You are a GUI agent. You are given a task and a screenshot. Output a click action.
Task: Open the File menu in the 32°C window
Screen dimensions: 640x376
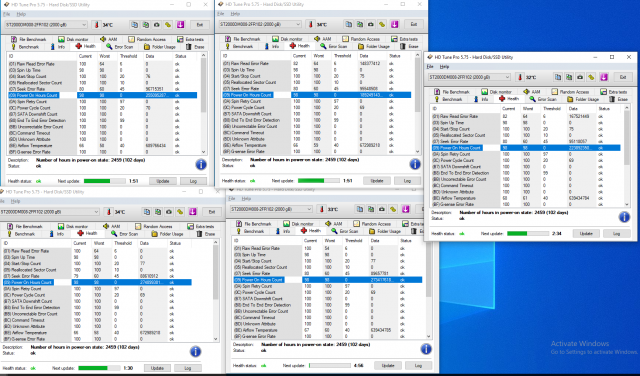coord(430,67)
